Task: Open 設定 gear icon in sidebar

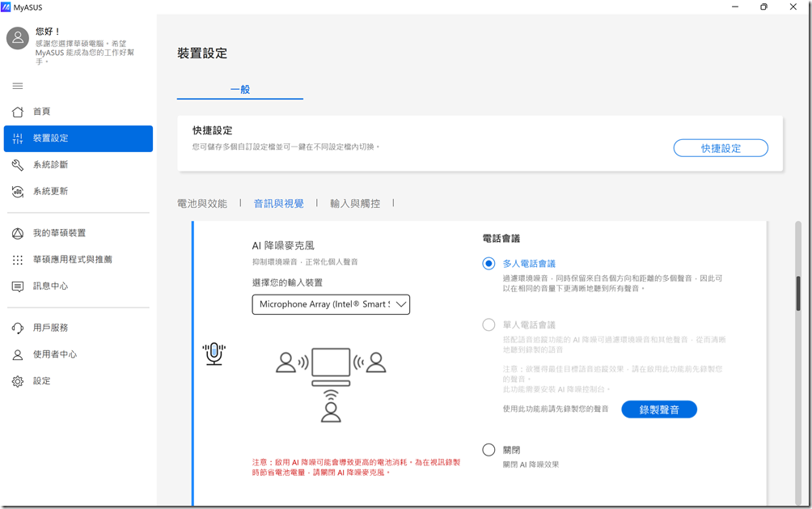Action: pos(18,381)
